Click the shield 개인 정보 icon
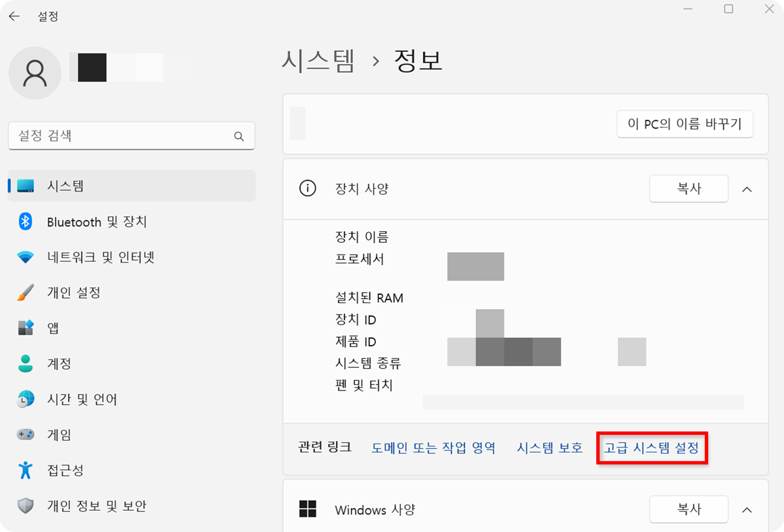784x532 pixels. coord(25,506)
